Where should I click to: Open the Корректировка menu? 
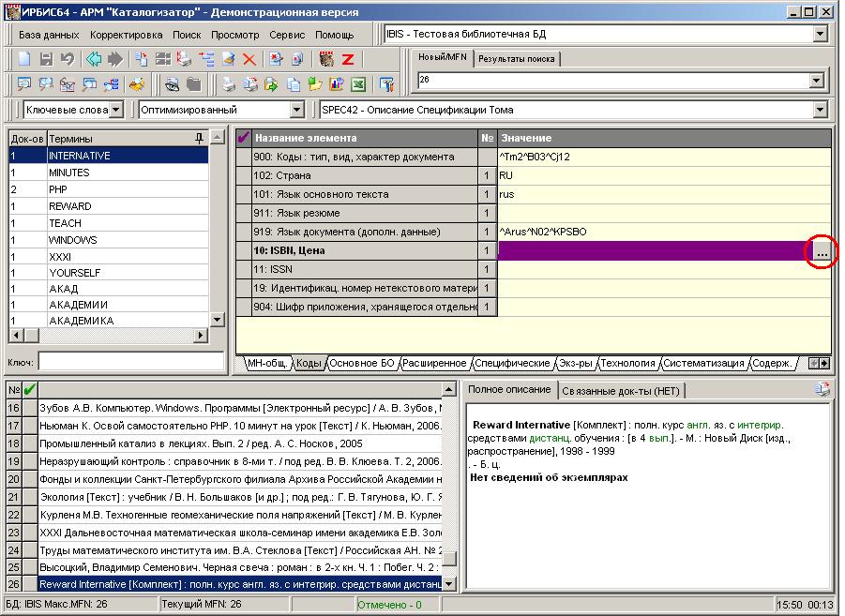pos(126,35)
